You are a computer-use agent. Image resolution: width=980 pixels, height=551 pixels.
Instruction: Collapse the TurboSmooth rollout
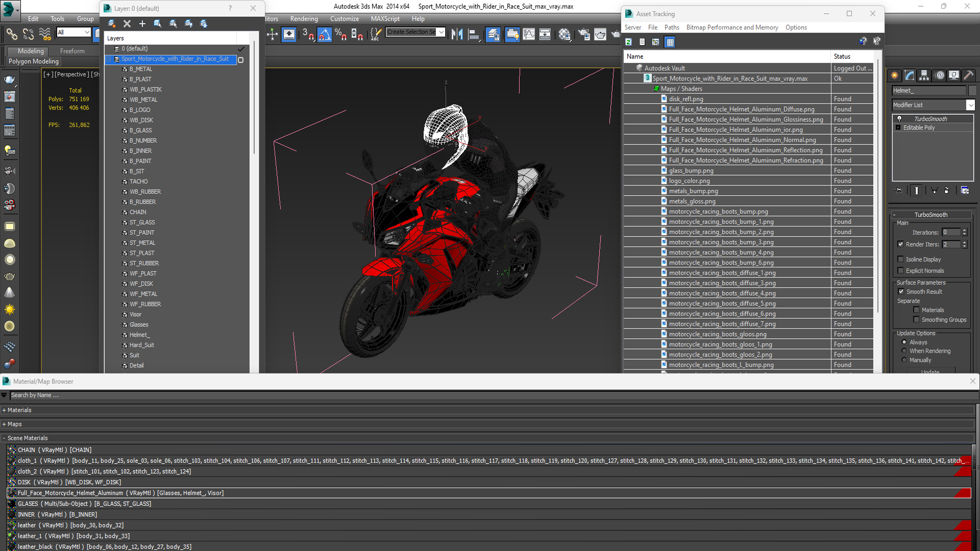tap(894, 215)
